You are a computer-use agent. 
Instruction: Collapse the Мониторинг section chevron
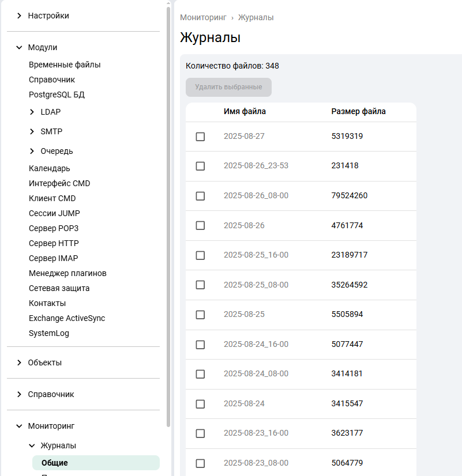19,426
